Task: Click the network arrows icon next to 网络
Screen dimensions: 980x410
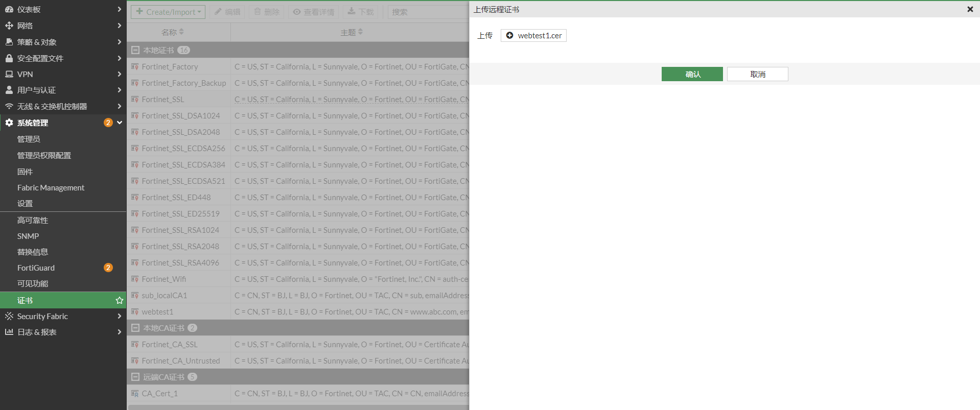Action: pyautogui.click(x=9, y=26)
